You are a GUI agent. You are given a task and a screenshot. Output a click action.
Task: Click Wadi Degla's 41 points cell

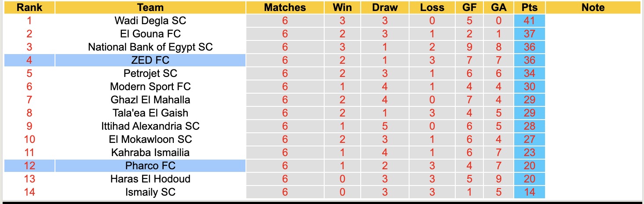[529, 21]
